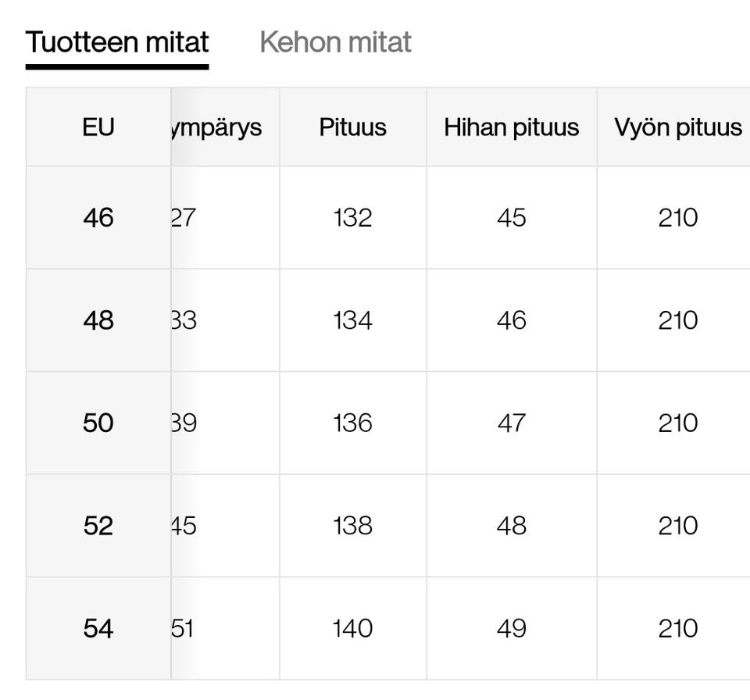Click the Pituus value 132 cell
Viewport: 750px width, 700px height.
coord(352,217)
